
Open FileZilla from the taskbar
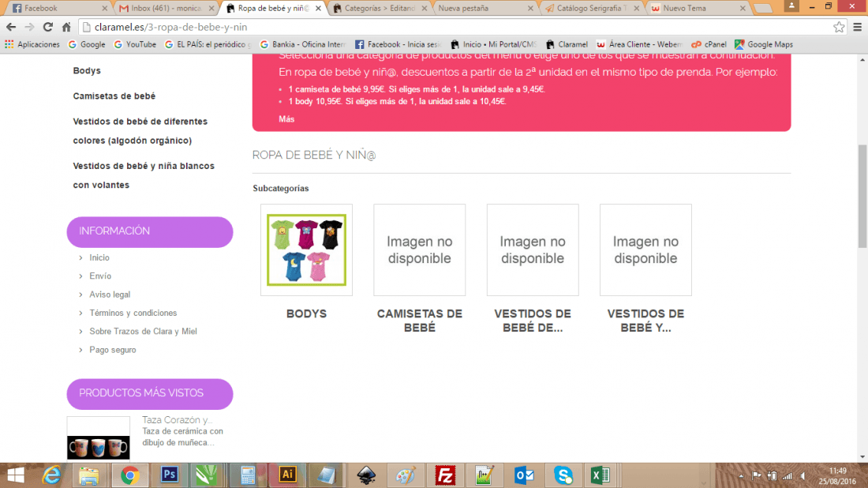coord(445,475)
